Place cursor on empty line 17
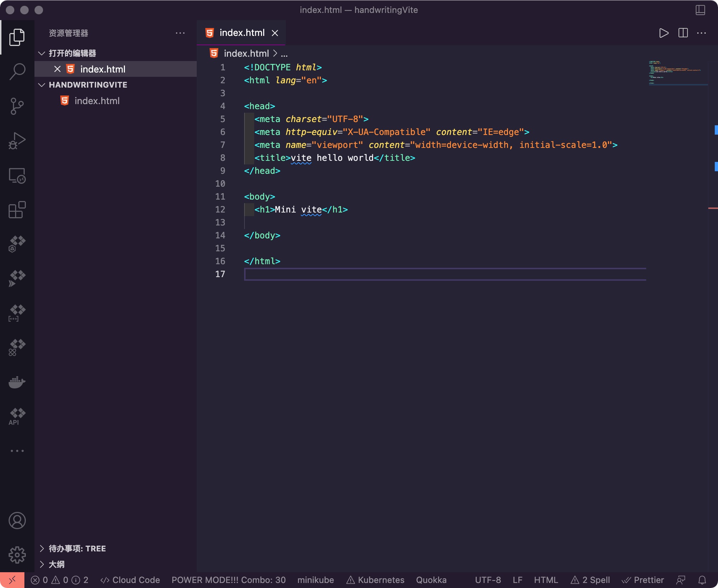 point(445,274)
